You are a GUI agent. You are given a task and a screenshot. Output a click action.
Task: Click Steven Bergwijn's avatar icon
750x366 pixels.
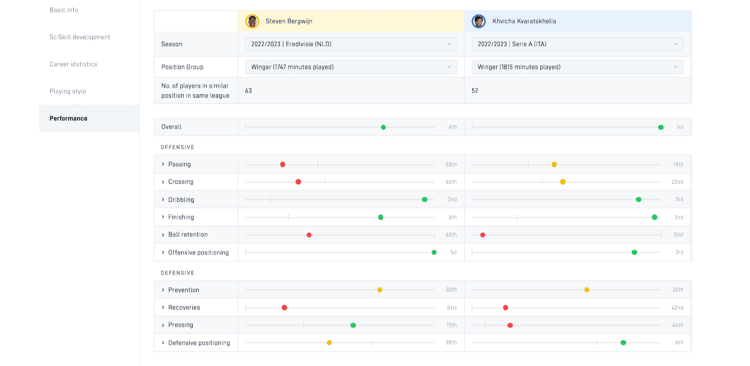[x=252, y=21]
